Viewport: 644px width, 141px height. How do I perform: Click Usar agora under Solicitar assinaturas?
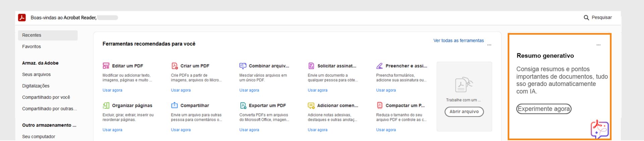pos(318,90)
